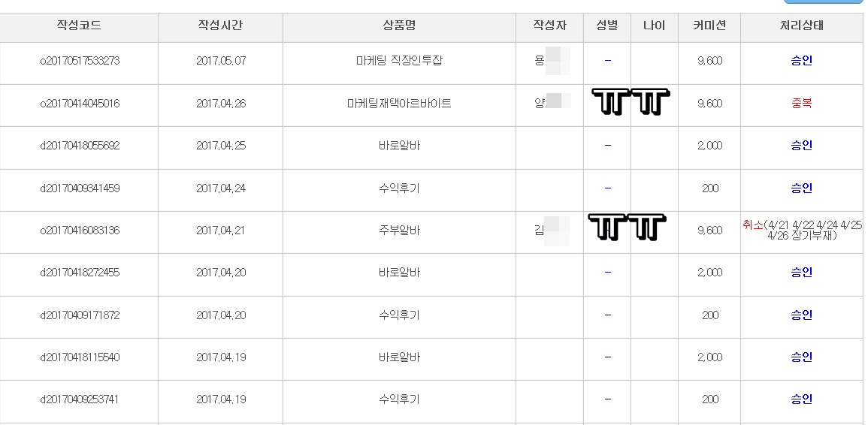Click the ㅠㅠ emoticon in 주부알바 row

(627, 227)
